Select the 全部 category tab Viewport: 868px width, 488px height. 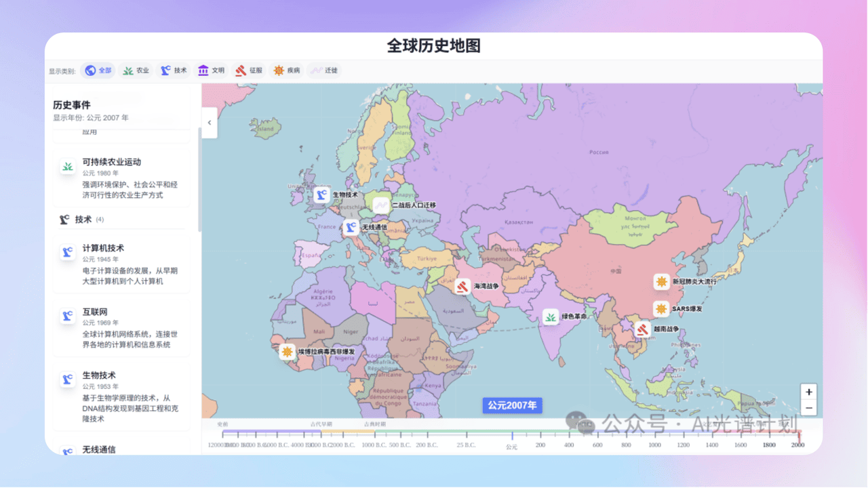(98, 70)
